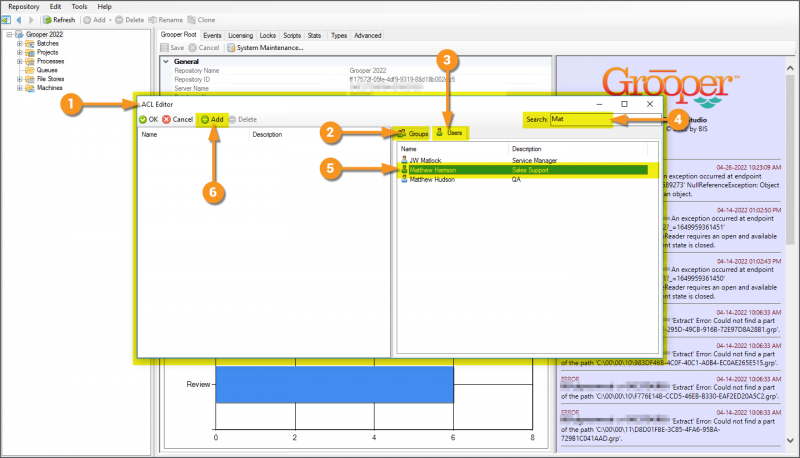800x458 pixels.
Task: Collapse the General property section
Action: pos(166,62)
